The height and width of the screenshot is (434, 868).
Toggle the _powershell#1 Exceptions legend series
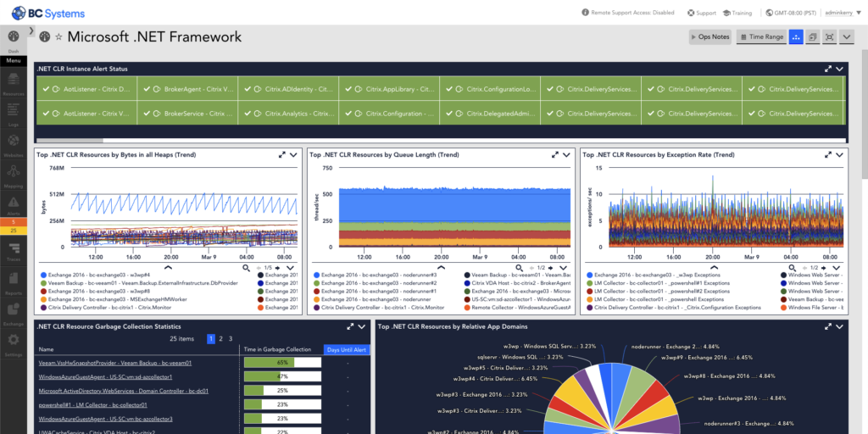[x=658, y=283]
